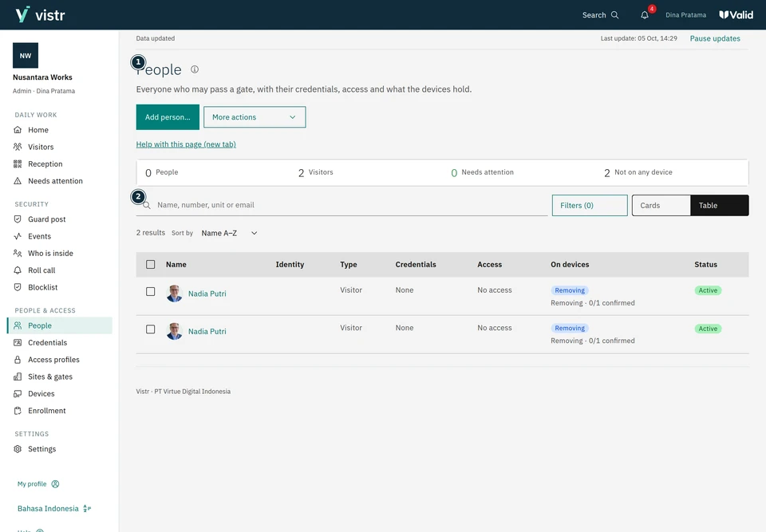Screen dimensions: 766x532
Task: Open My profile in the sidebar
Action: point(38,484)
